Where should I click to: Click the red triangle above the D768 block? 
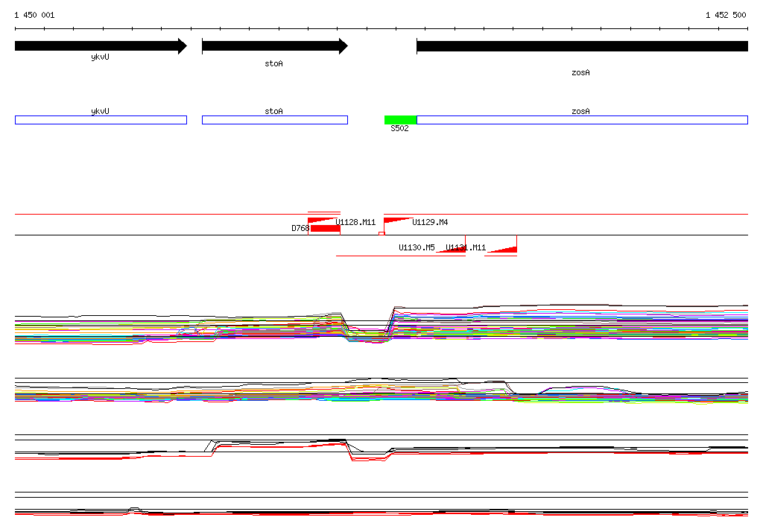tap(323, 221)
